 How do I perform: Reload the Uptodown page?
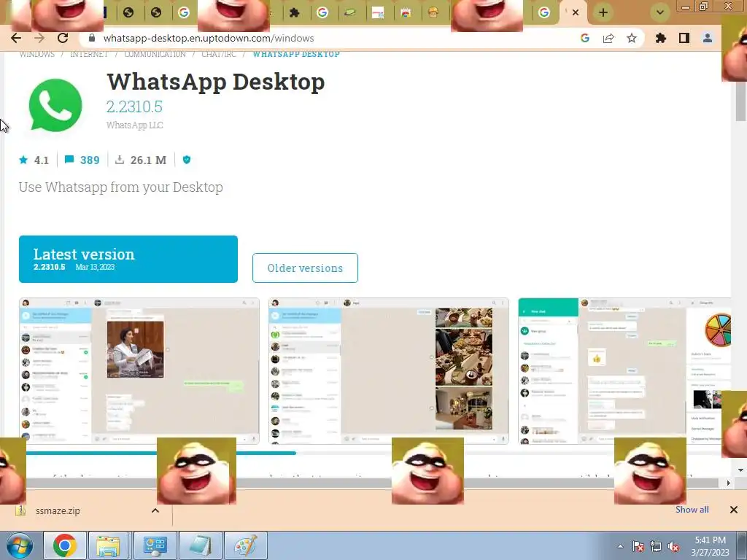tap(63, 38)
